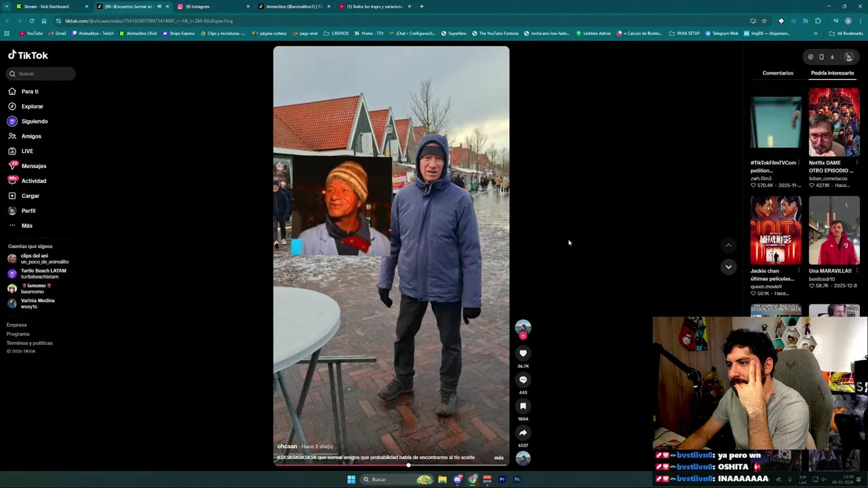Image resolution: width=868 pixels, height=488 pixels.
Task: Open the CASINOS bookmark folder
Action: click(x=336, y=33)
